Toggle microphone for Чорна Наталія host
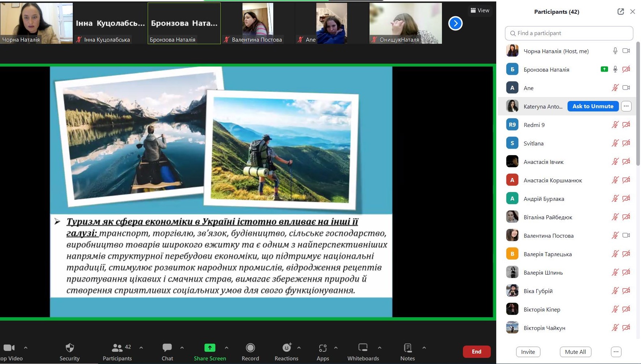 pos(615,51)
